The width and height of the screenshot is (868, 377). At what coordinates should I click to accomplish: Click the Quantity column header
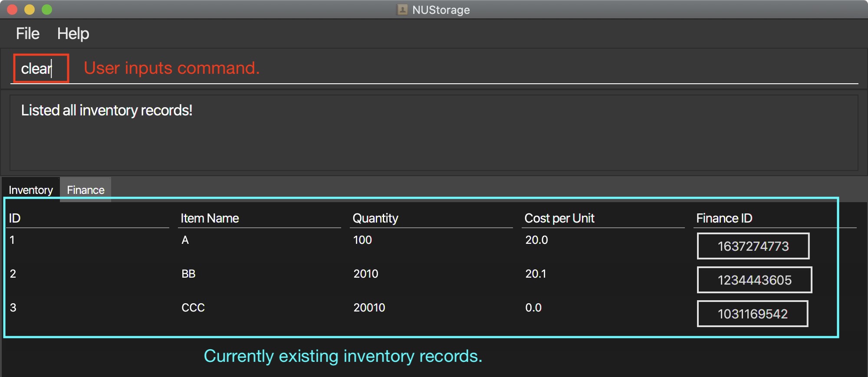point(375,218)
